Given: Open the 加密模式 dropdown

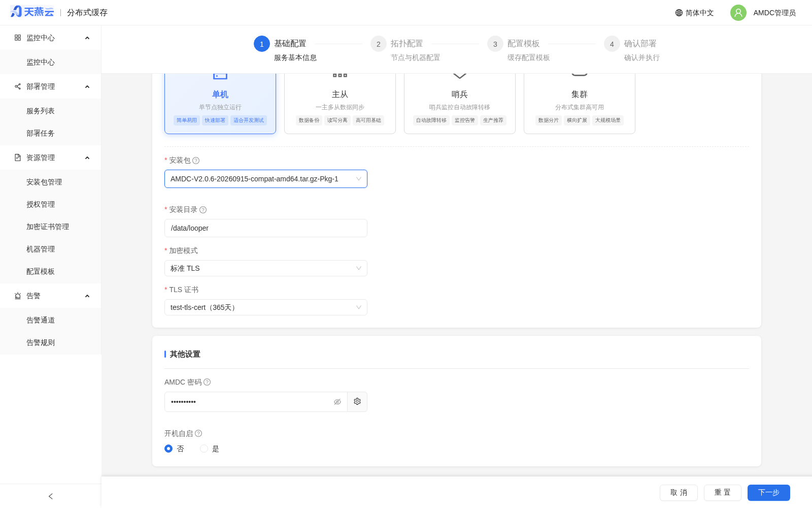Looking at the screenshot, I should tap(266, 268).
